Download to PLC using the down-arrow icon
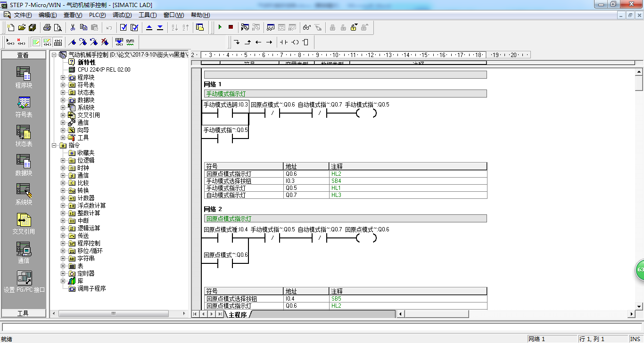644x343 pixels. pyautogui.click(x=160, y=27)
